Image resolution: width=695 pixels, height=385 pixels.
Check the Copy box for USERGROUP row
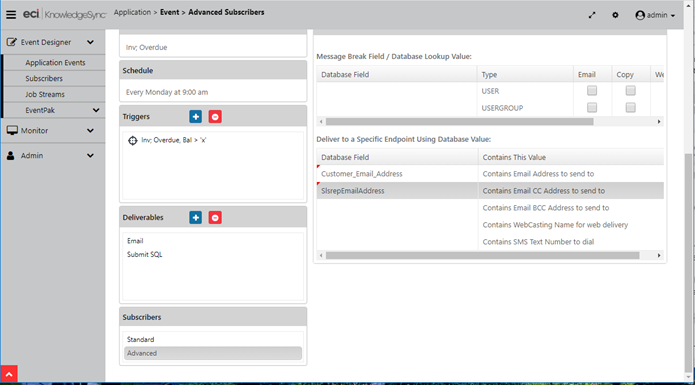(x=630, y=108)
